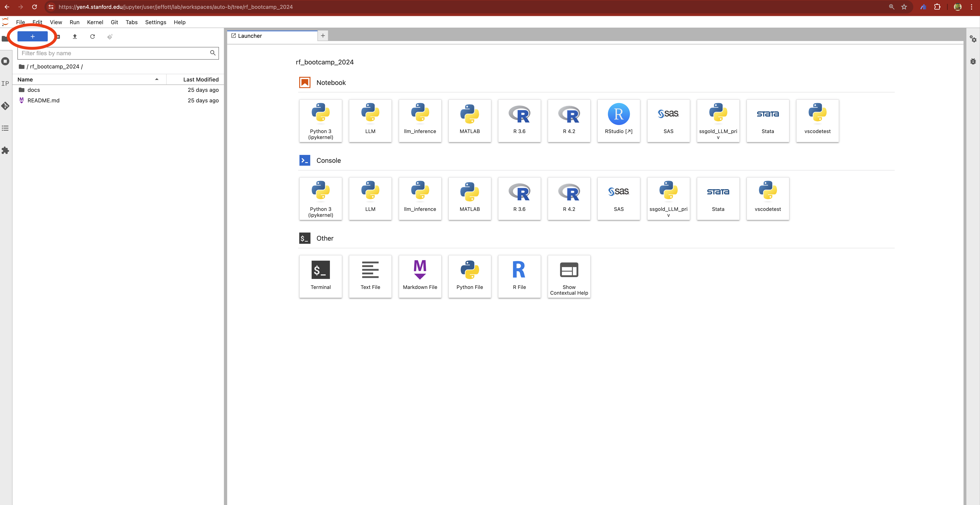Bookmark this page with the star icon
The image size is (980, 505).
pos(904,7)
